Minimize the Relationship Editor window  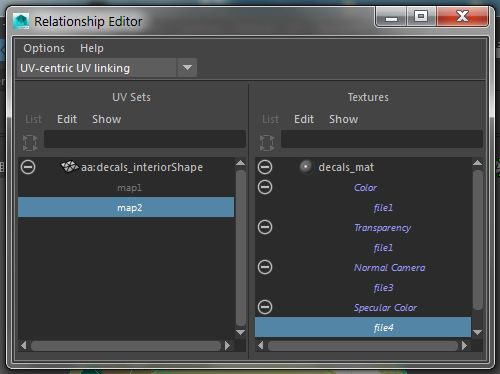click(x=391, y=17)
